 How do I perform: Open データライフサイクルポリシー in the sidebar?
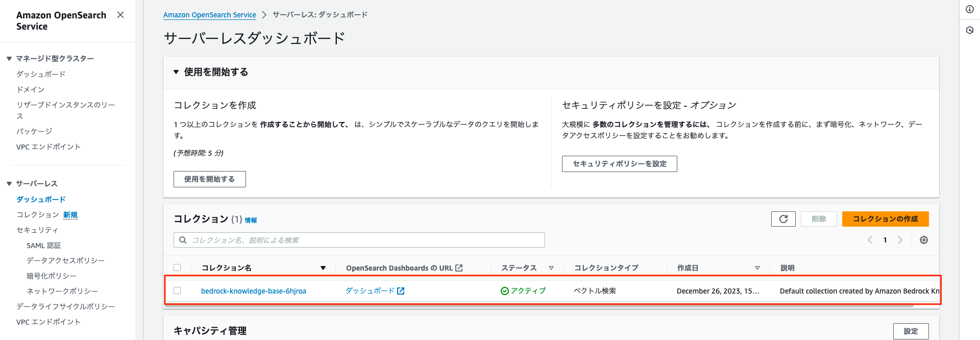pos(65,306)
